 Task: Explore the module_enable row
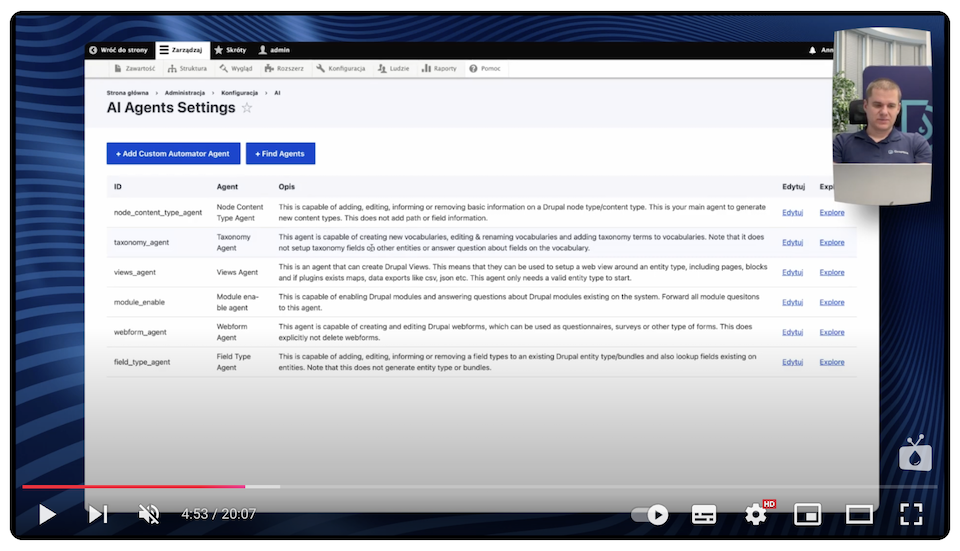[x=831, y=302]
